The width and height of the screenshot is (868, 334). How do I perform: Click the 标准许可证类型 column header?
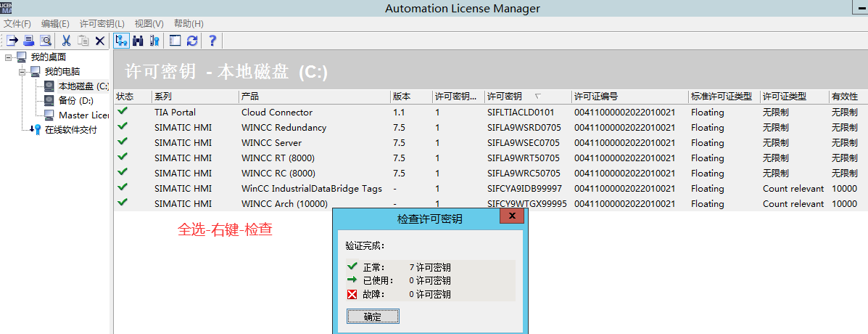coord(724,97)
